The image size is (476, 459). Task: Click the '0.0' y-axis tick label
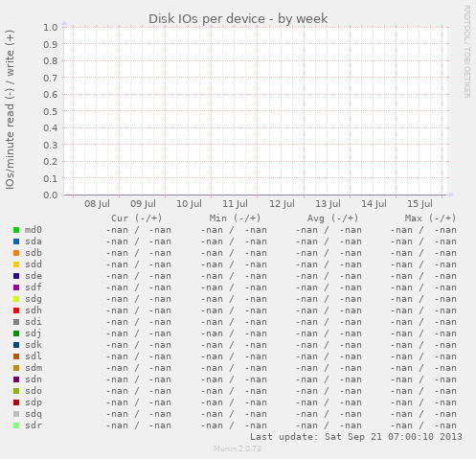[x=51, y=195]
